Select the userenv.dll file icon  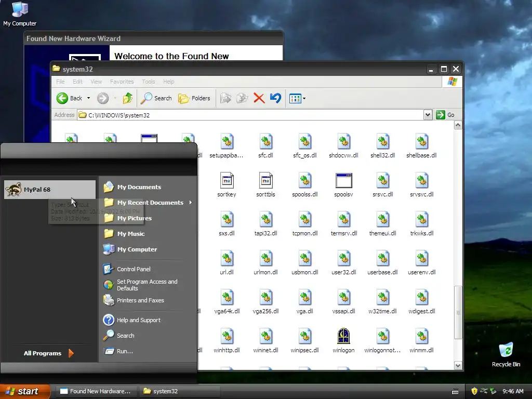pyautogui.click(x=422, y=259)
